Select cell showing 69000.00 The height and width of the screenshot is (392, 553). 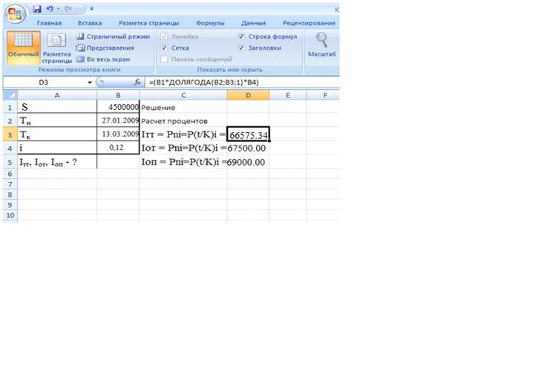pyautogui.click(x=248, y=162)
